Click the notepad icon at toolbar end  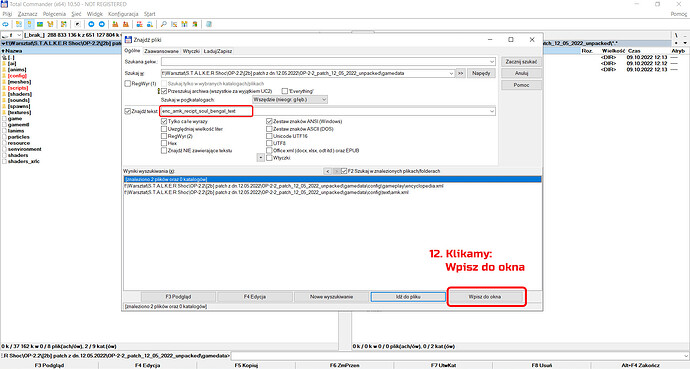(x=209, y=24)
